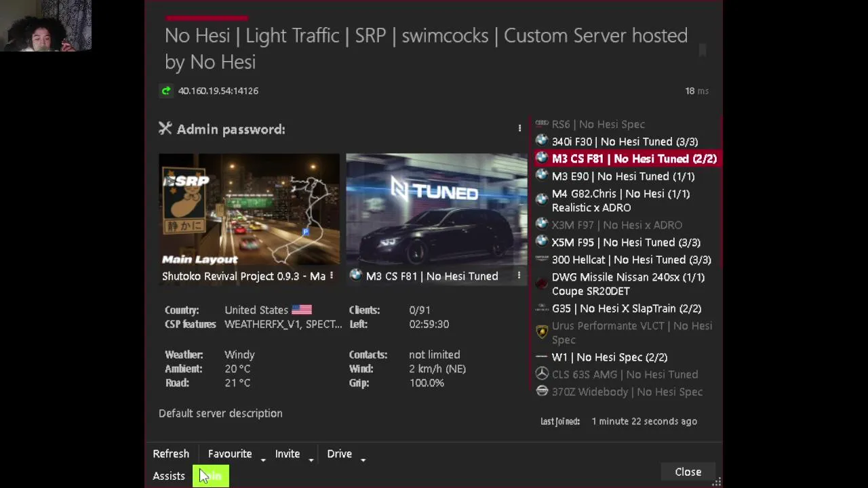
Task: Click the Nissan logo beside 370Z Widebody
Action: pyautogui.click(x=541, y=391)
